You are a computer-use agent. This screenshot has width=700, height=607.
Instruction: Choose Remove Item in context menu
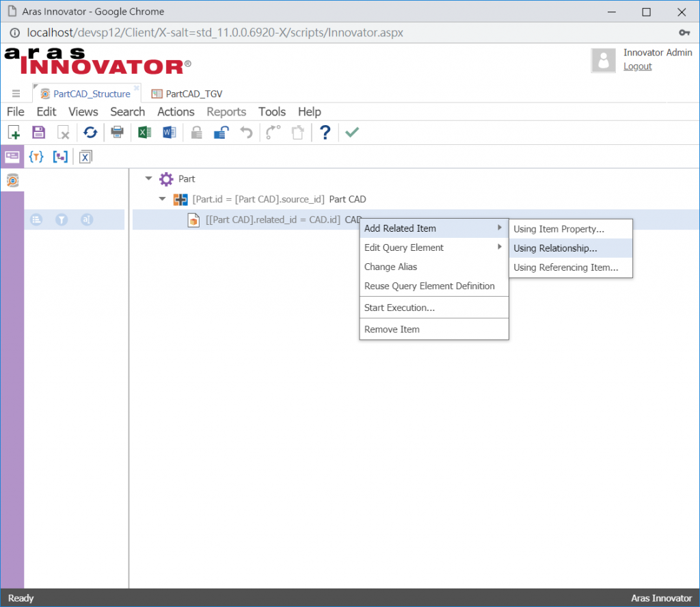[434, 329]
